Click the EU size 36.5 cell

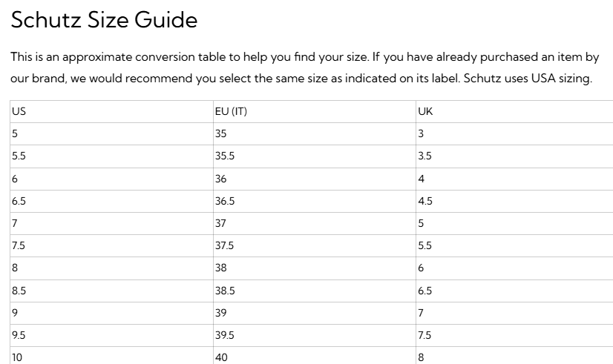(x=315, y=201)
